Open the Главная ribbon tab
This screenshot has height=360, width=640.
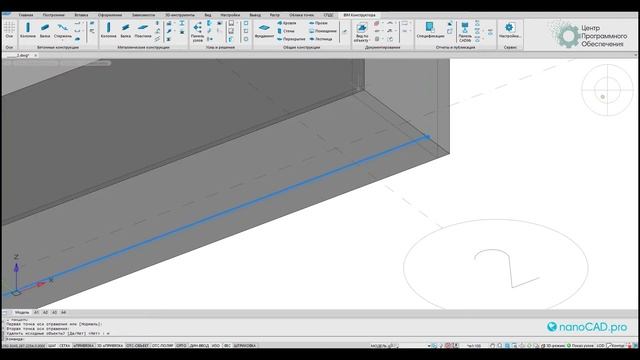coord(26,15)
